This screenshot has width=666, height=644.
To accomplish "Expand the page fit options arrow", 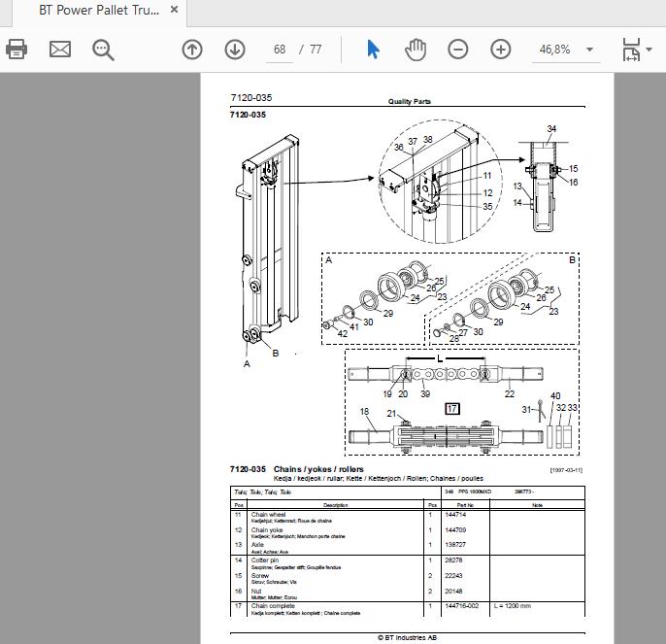I will coord(649,50).
